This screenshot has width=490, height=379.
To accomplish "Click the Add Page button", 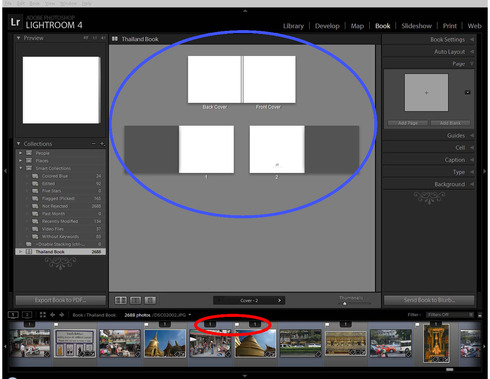I will tap(408, 123).
